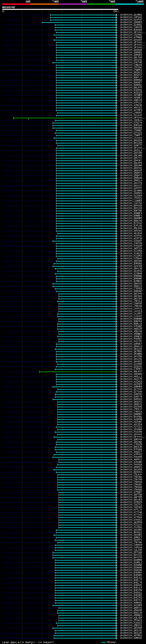The image size is (146, 644).
Task: Select the AU193742 query sequence label
Action: click(8, 7)
